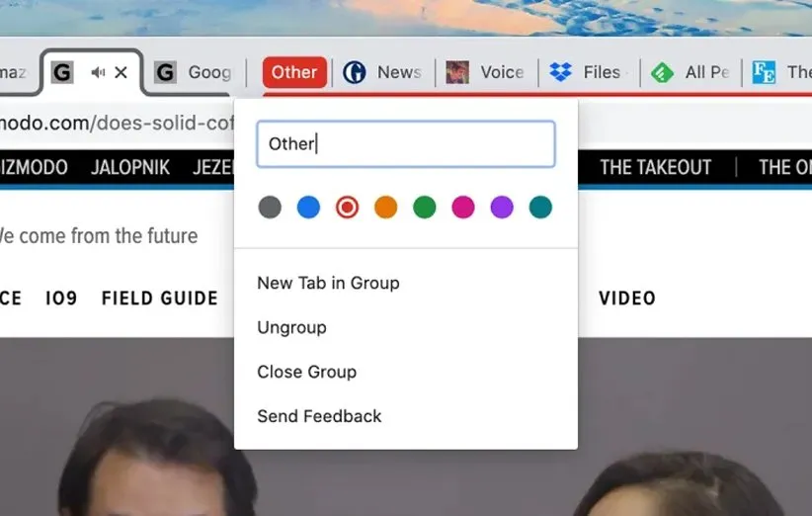
Task: Select the grey group color
Action: tap(270, 208)
